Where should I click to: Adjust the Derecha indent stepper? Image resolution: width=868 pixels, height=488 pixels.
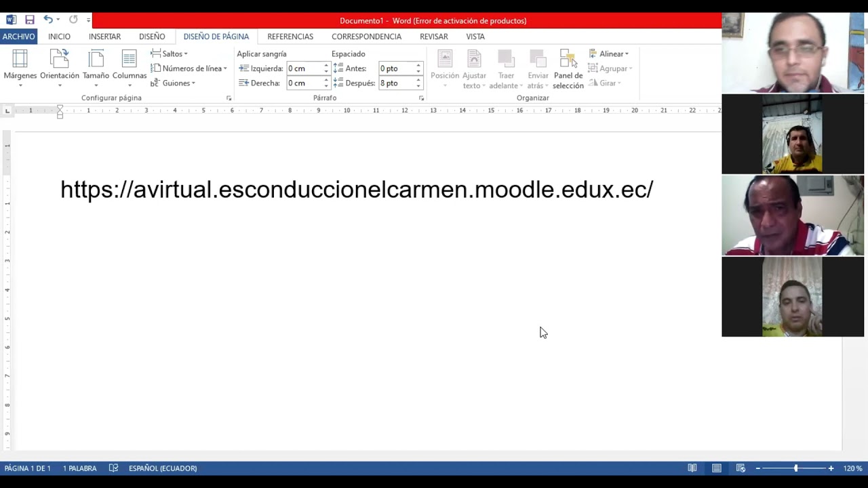tap(326, 83)
